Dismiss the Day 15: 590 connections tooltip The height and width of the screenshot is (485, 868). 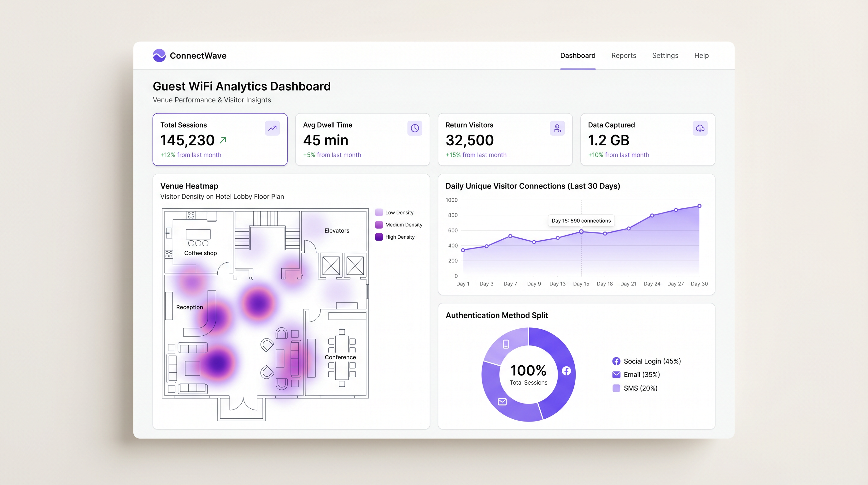coord(581,221)
